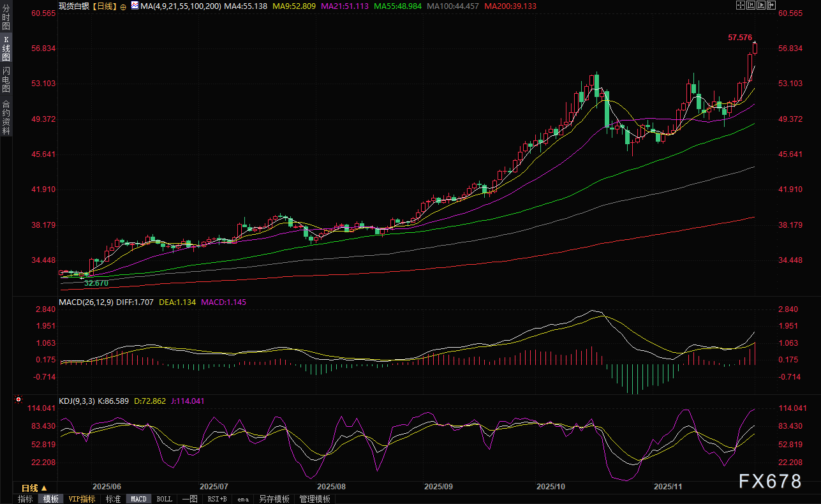
Task: Select the K线图 sidebar tab
Action: [x=6, y=48]
